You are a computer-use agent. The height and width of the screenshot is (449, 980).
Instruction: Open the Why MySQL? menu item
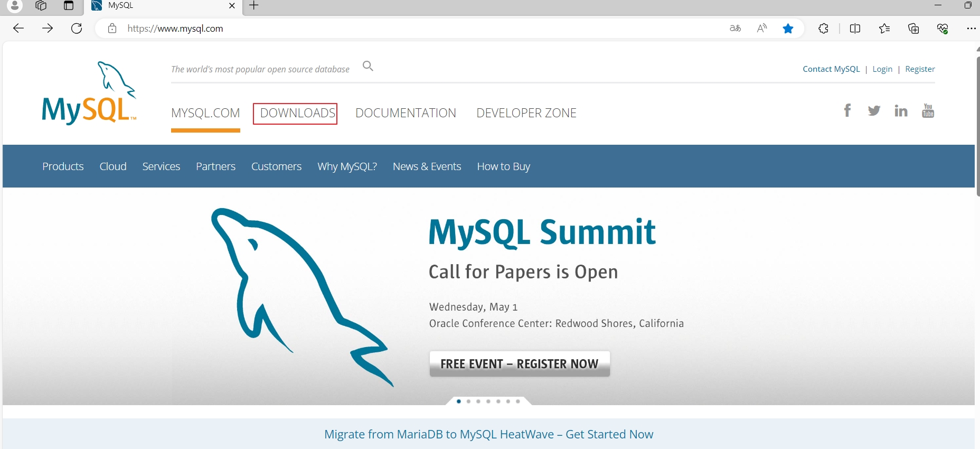pyautogui.click(x=347, y=166)
